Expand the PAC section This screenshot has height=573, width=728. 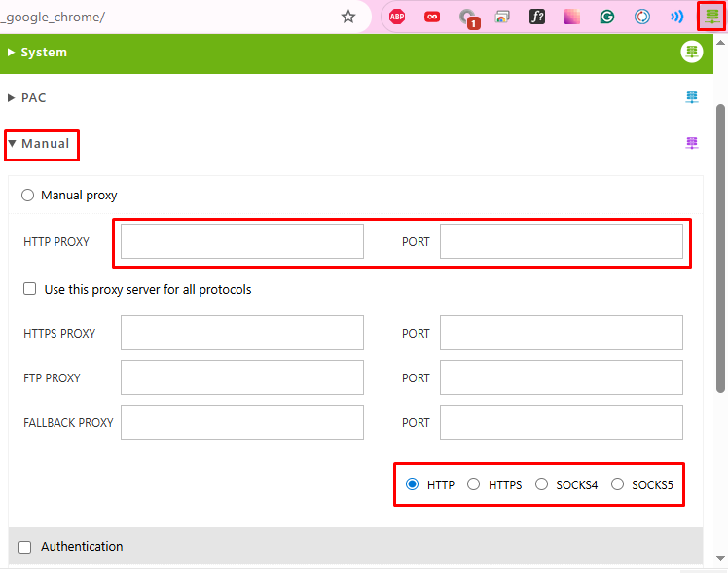pos(27,98)
